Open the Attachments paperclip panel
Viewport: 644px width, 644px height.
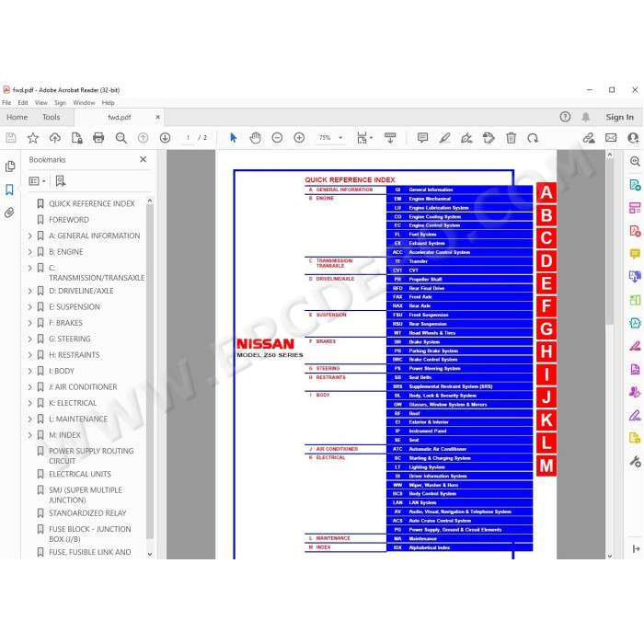tap(9, 213)
